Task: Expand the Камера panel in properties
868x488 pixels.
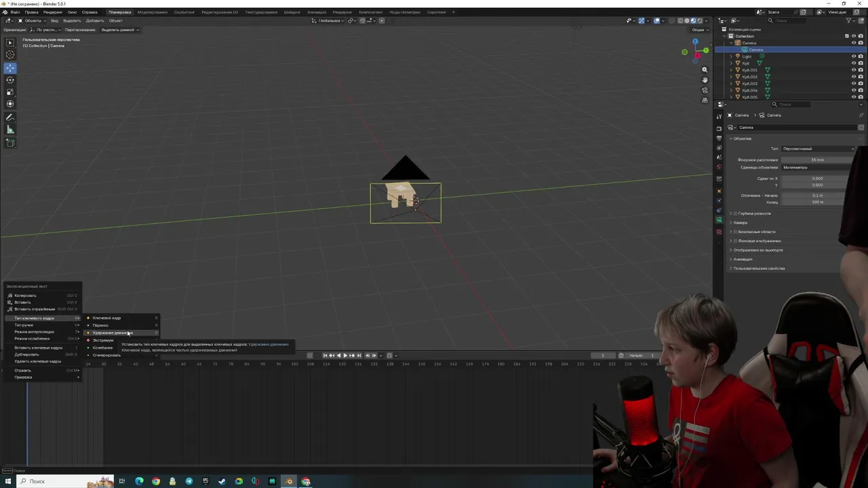Action: [740, 222]
